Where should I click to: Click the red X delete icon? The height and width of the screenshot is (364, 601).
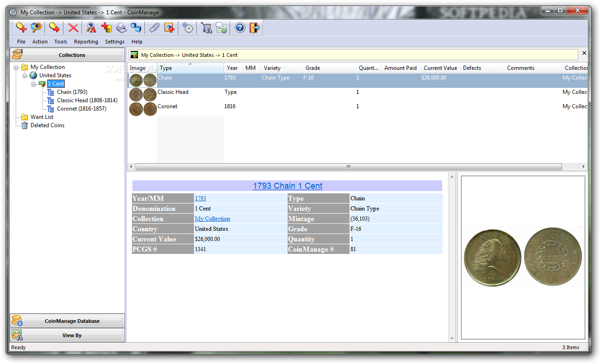coord(73,28)
